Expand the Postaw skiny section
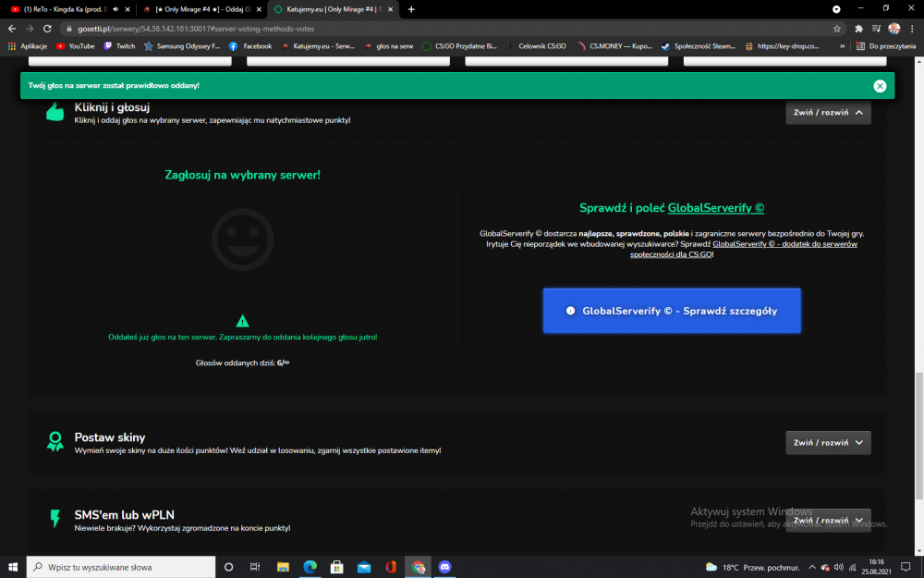 click(x=828, y=443)
